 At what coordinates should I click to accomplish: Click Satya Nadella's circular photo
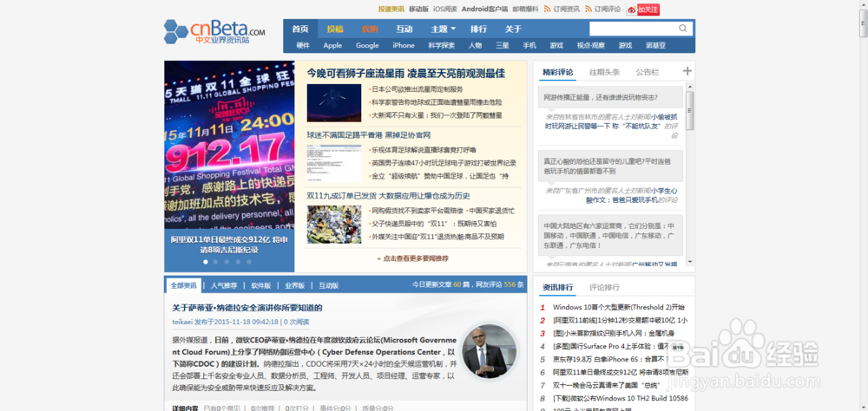coord(490,350)
